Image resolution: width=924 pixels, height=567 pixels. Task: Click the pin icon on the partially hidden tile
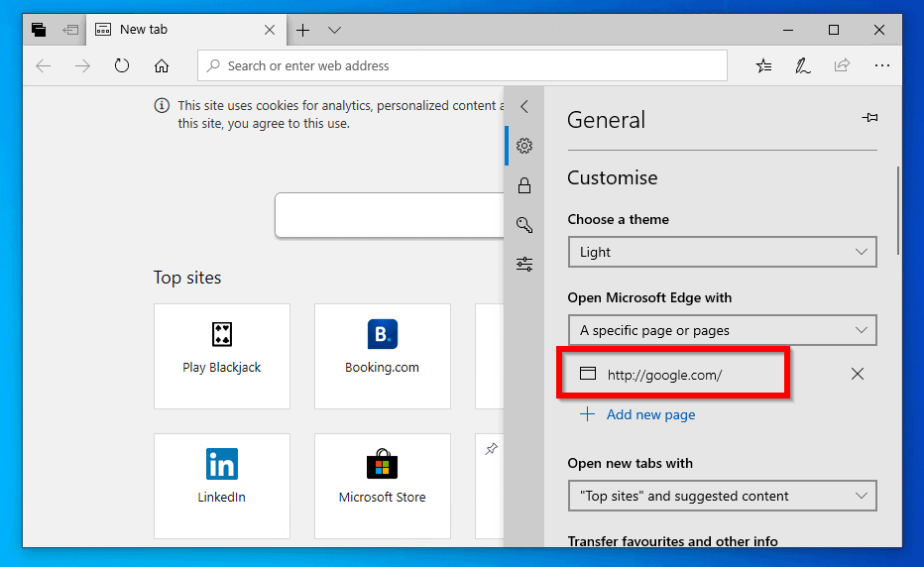[x=491, y=449]
